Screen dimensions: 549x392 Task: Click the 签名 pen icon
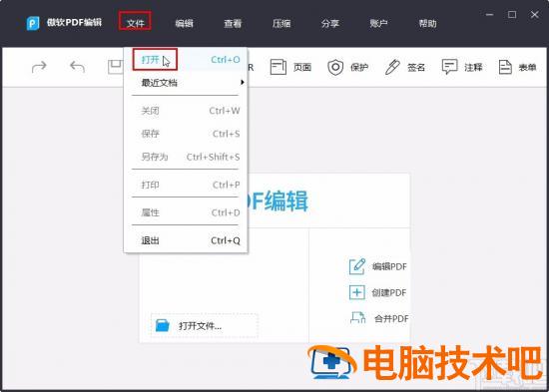coord(392,67)
